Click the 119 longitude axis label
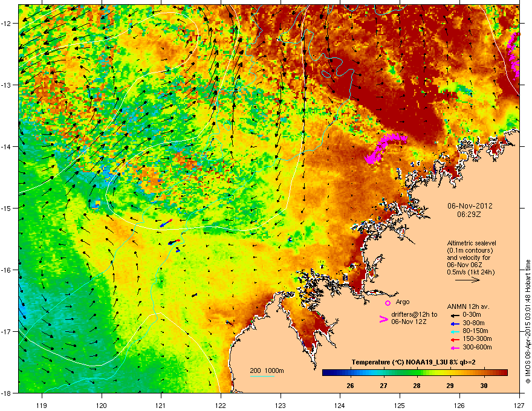The width and height of the screenshot is (532, 411). [x=42, y=405]
